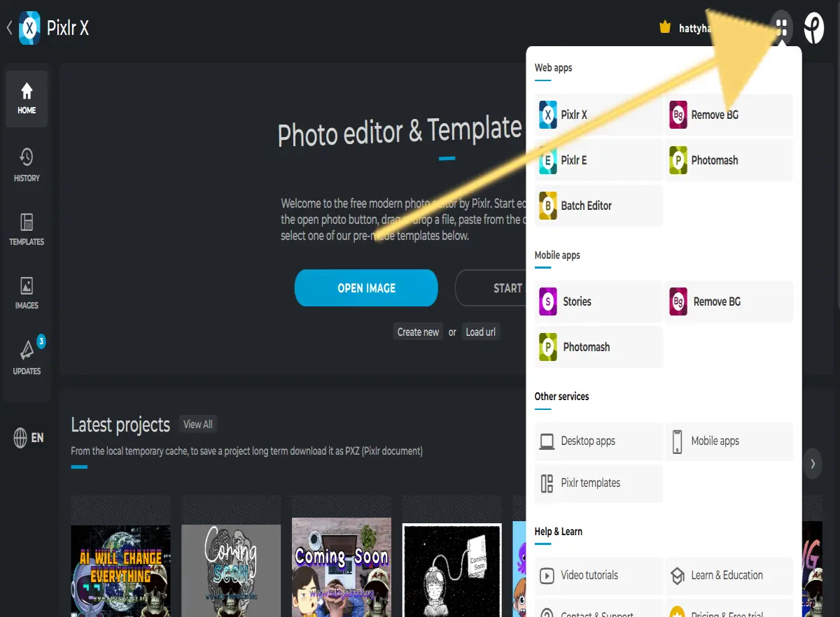Click the hattyha username in the header

694,29
